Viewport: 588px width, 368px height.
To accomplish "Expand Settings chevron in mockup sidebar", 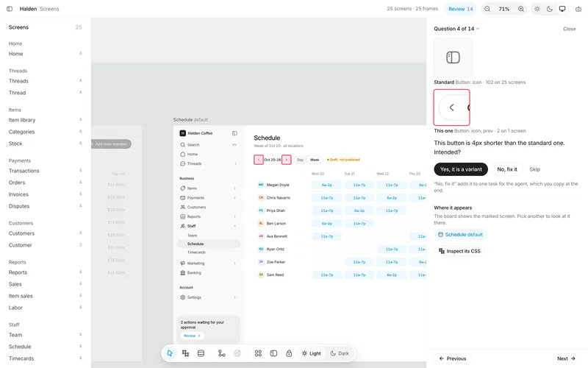I will click(234, 297).
